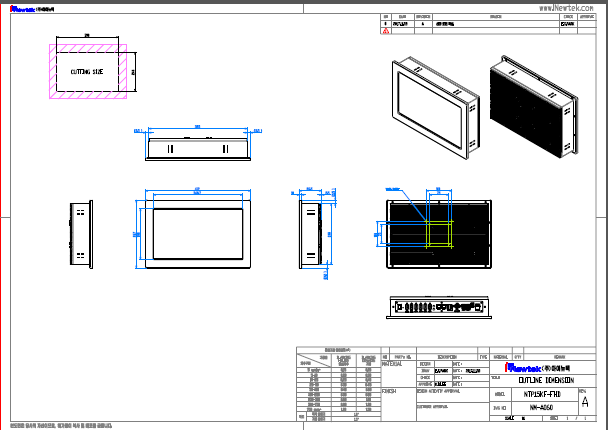Image resolution: width=608 pixels, height=430 pixels.
Task: Click the www.Newtek.com text in header
Action: click(x=566, y=8)
